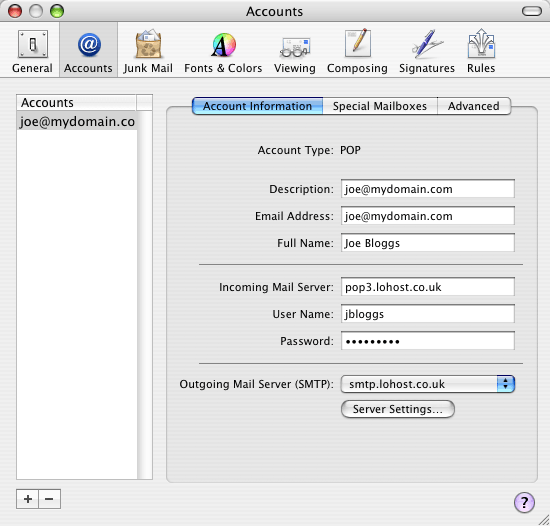Click the Server Settings button

tap(398, 409)
